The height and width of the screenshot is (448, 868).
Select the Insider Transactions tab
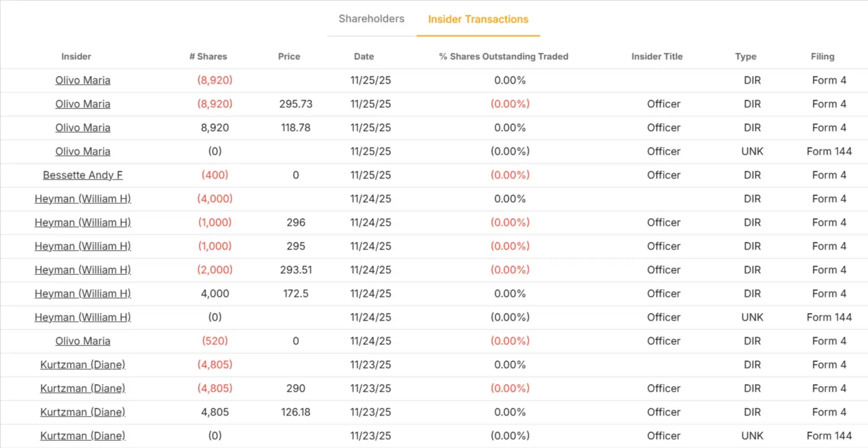click(x=478, y=20)
